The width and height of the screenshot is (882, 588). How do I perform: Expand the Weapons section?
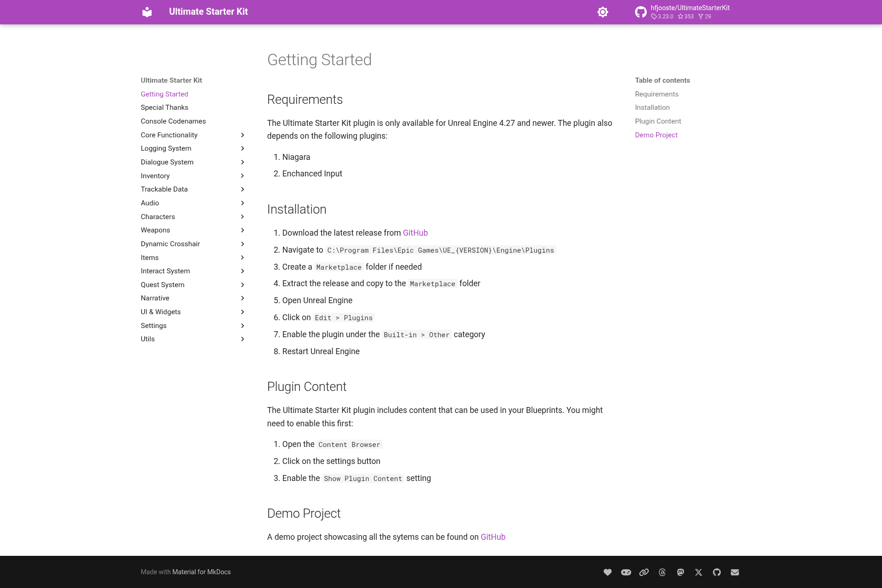tap(193, 230)
